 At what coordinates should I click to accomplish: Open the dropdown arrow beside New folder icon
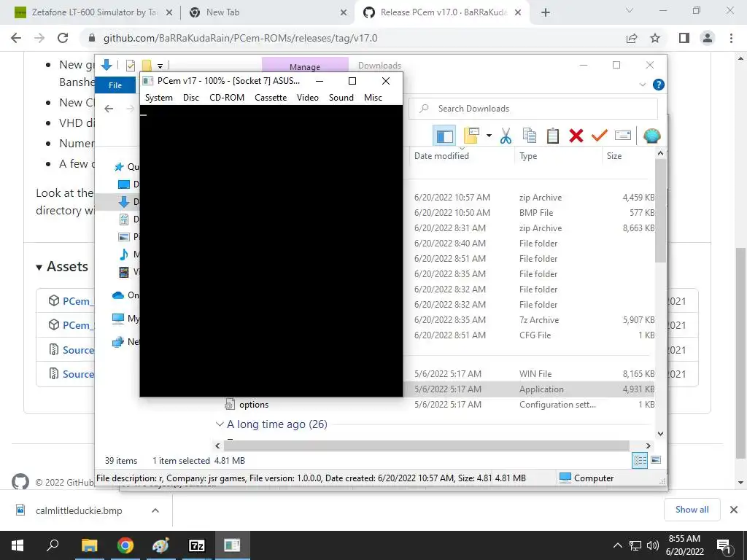coord(489,136)
